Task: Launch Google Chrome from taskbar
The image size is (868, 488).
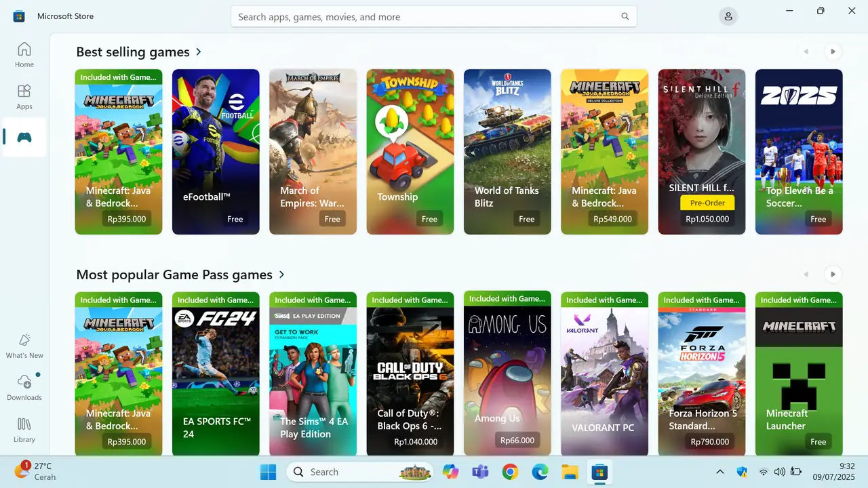Action: [x=510, y=472]
